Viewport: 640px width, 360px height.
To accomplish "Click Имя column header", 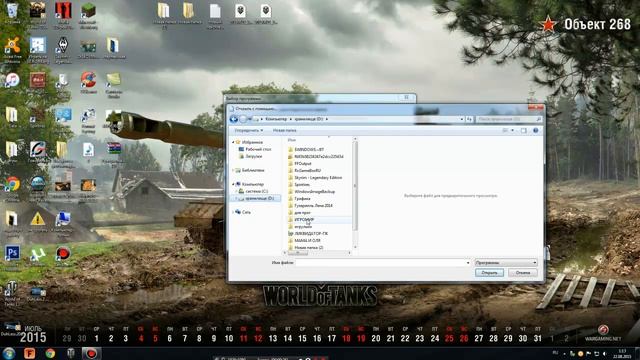I will click(291, 140).
